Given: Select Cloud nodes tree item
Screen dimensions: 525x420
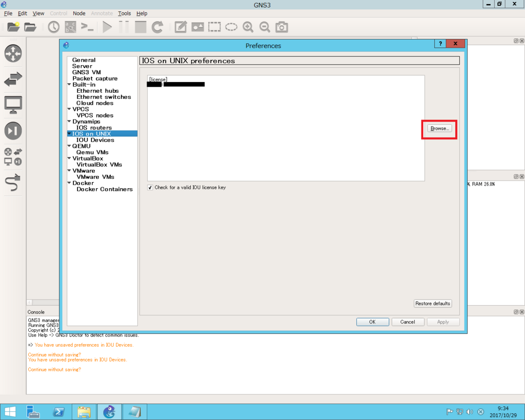Looking at the screenshot, I should (x=95, y=103).
